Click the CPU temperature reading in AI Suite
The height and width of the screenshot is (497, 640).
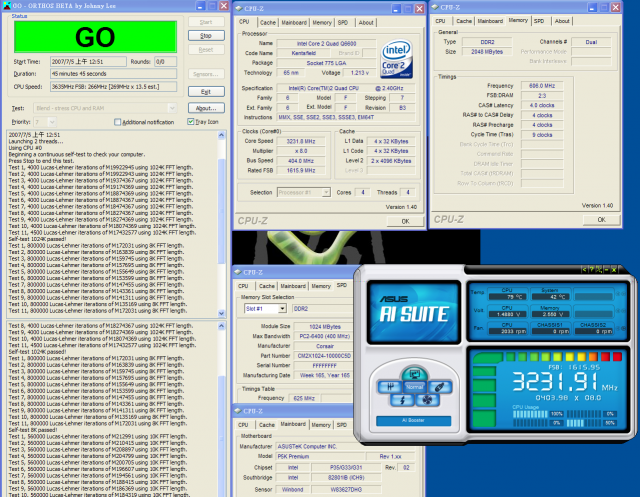click(x=507, y=297)
